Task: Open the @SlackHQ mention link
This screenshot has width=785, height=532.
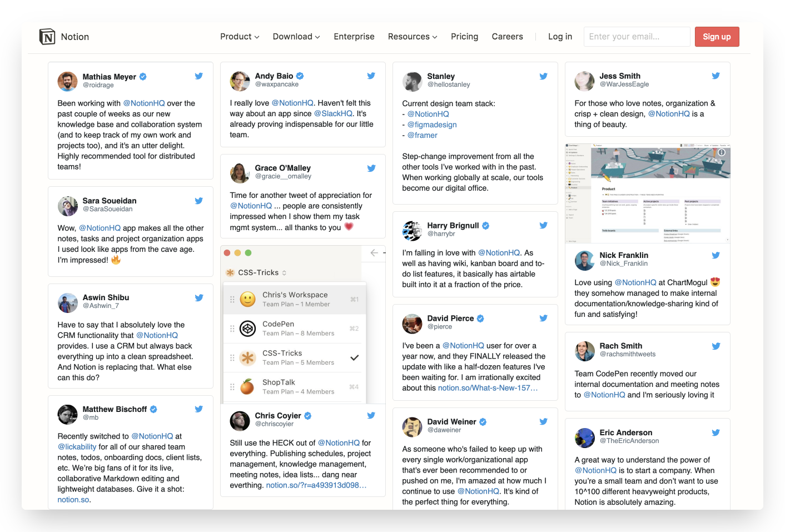Action: [333, 113]
